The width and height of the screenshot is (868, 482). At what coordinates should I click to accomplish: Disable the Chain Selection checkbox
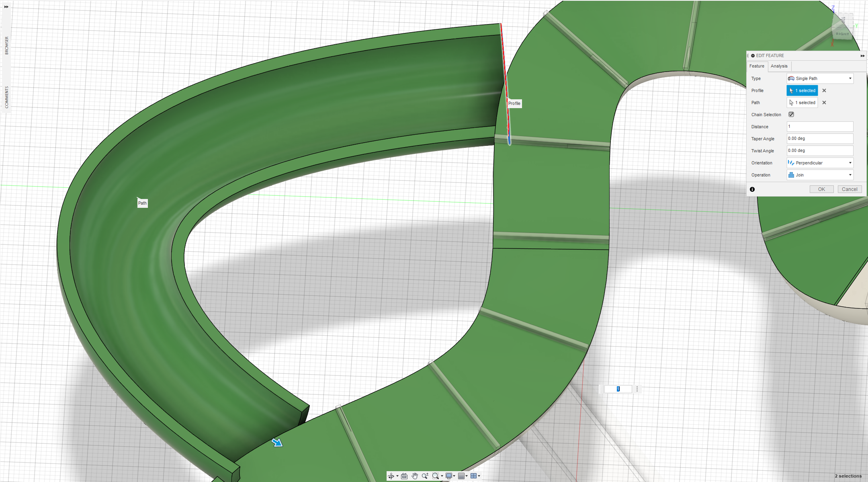tap(791, 115)
